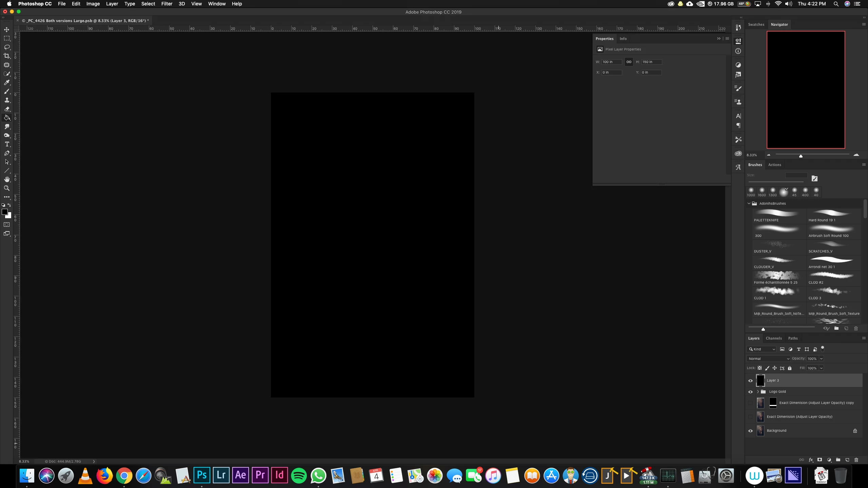Switch to the Channels tab
The image size is (868, 488).
pyautogui.click(x=773, y=338)
